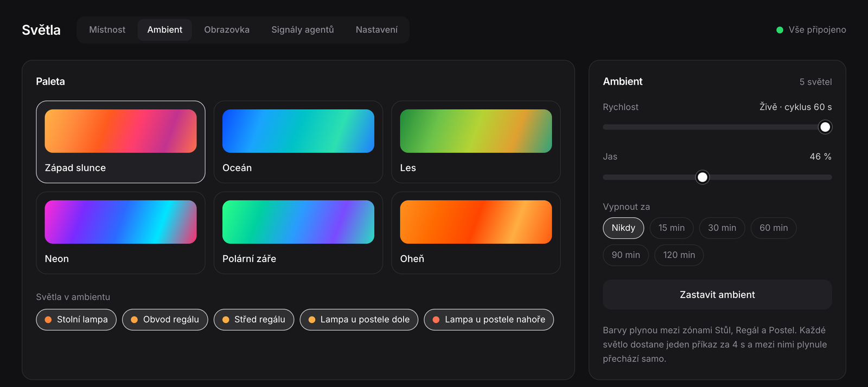Toggle Stolní lampa in ambient
Screen dimensions: 868x387
(76, 320)
